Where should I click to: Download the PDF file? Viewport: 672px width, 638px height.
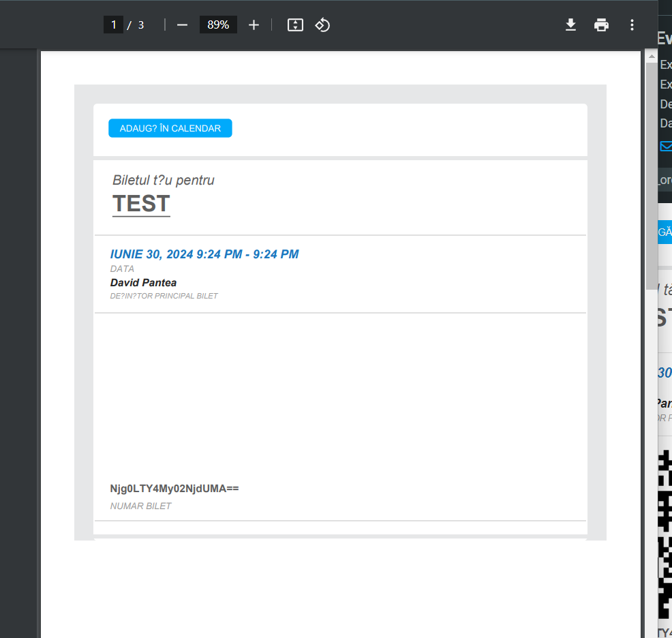coord(570,25)
